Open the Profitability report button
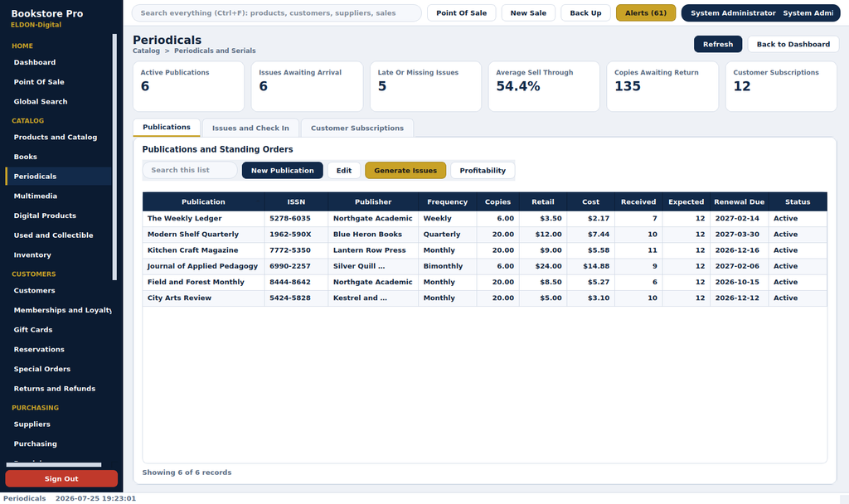The image size is (849, 504). click(x=483, y=171)
